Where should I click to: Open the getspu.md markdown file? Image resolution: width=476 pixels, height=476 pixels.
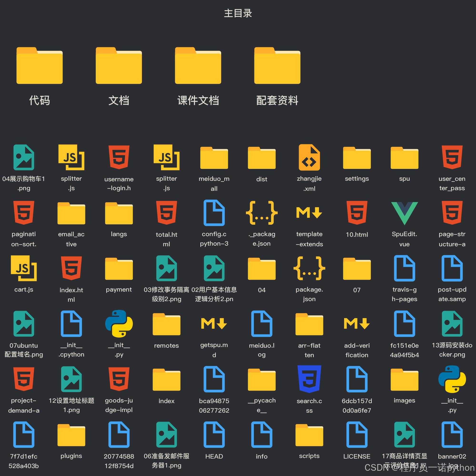tap(214, 324)
